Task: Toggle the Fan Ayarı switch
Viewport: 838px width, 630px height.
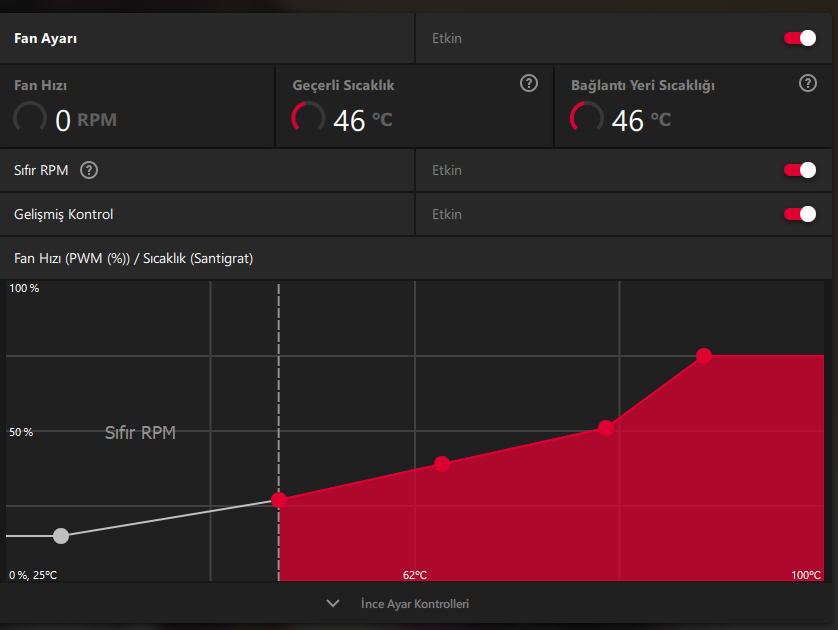Action: tap(800, 38)
